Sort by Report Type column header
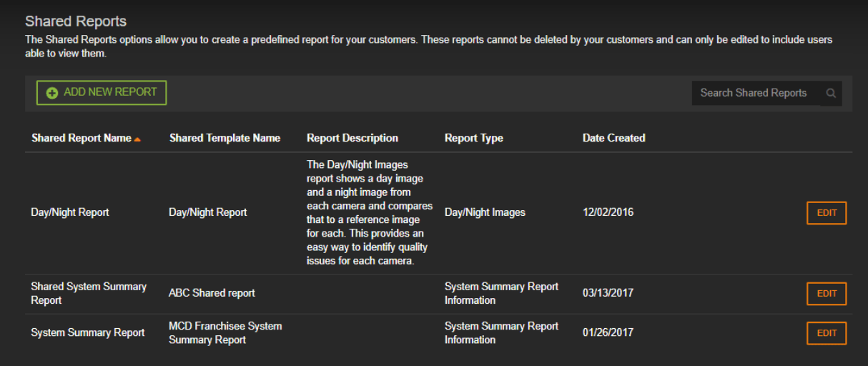868x366 pixels. point(474,138)
